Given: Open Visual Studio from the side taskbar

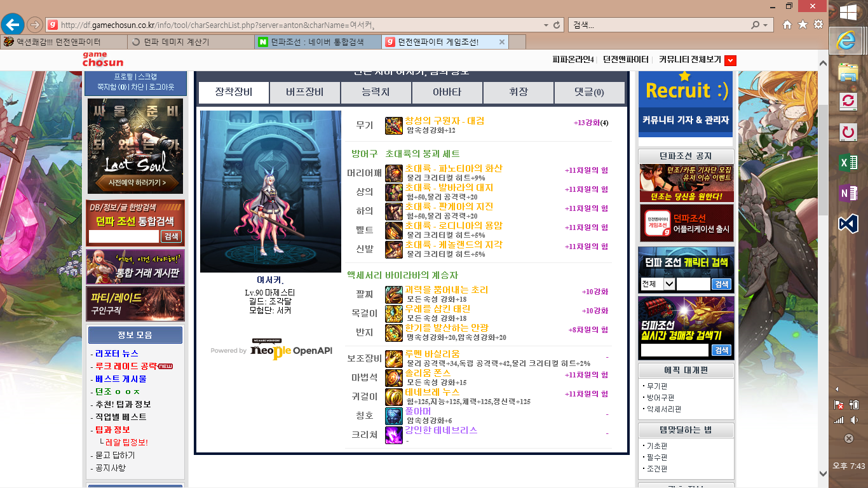Looking at the screenshot, I should tap(848, 224).
